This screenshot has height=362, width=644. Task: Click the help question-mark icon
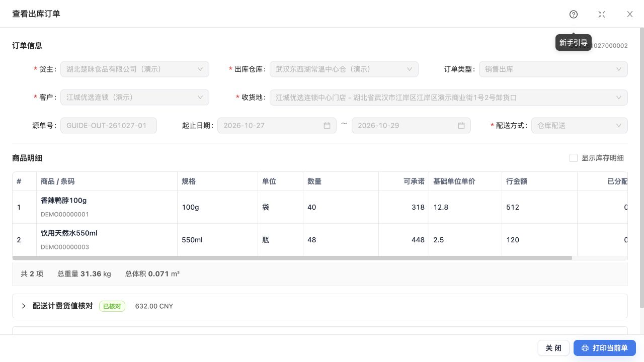[574, 14]
